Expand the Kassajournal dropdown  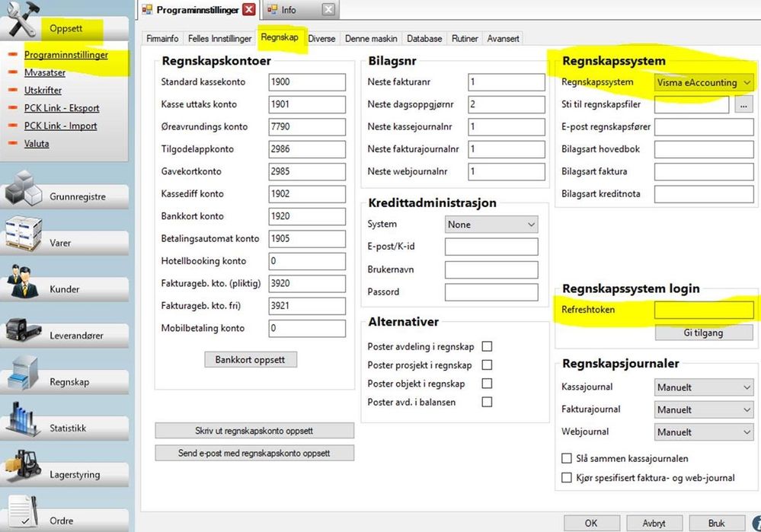tap(704, 387)
